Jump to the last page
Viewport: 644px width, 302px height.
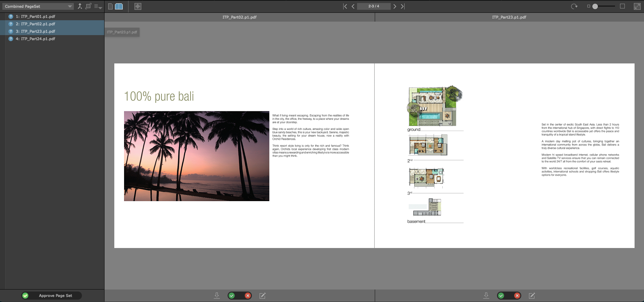[x=403, y=6]
